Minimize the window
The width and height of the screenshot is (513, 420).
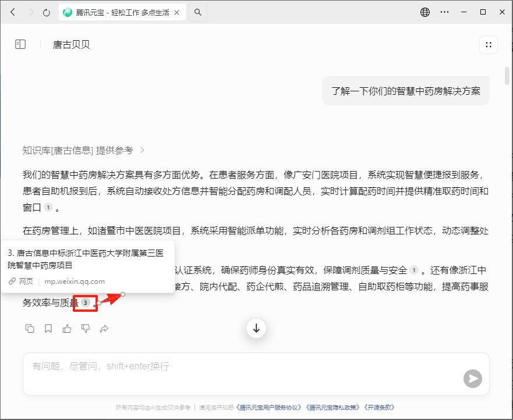(x=464, y=12)
